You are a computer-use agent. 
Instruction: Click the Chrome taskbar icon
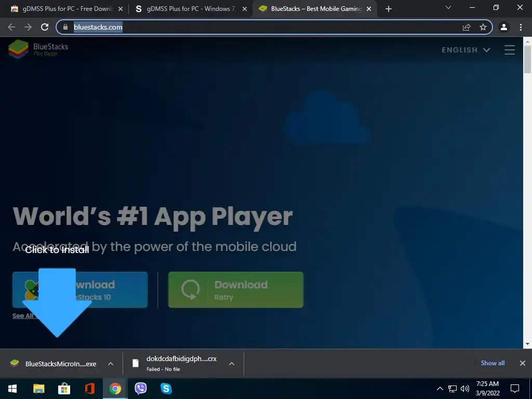coord(115,389)
